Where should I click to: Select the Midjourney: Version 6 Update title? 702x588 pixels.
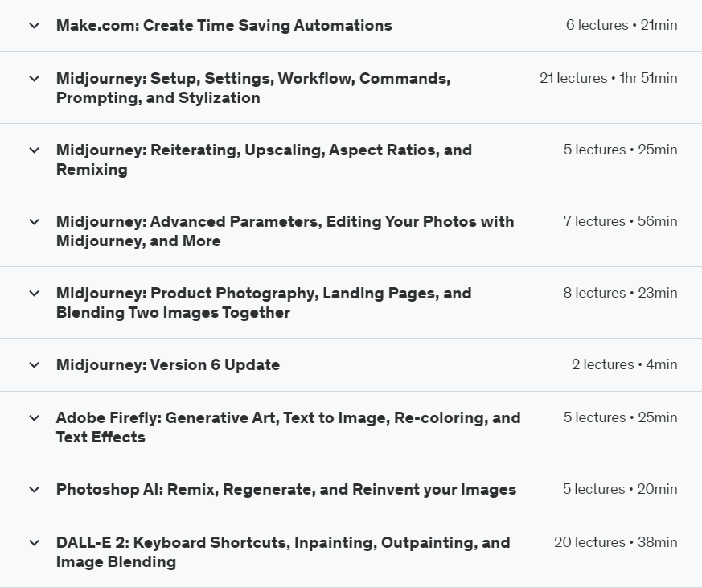click(167, 365)
